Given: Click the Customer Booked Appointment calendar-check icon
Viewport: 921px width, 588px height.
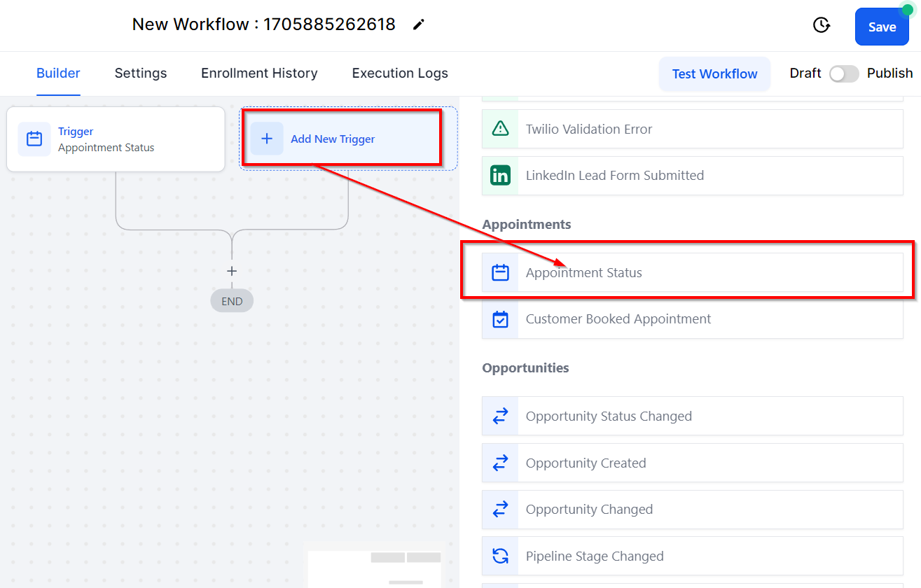Looking at the screenshot, I should click(x=500, y=319).
